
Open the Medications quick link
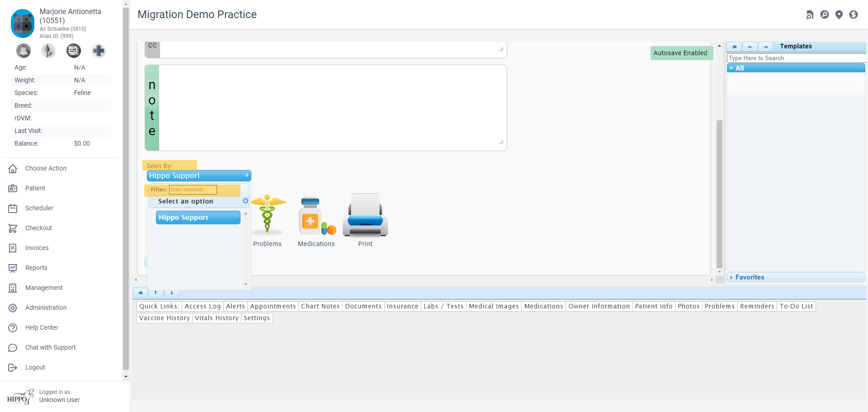coord(543,306)
